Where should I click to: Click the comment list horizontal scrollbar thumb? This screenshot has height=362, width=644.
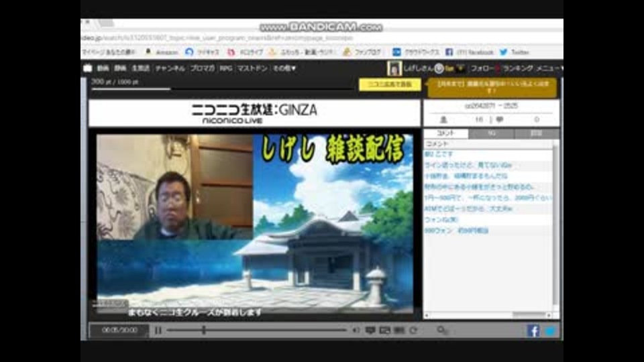click(529, 315)
